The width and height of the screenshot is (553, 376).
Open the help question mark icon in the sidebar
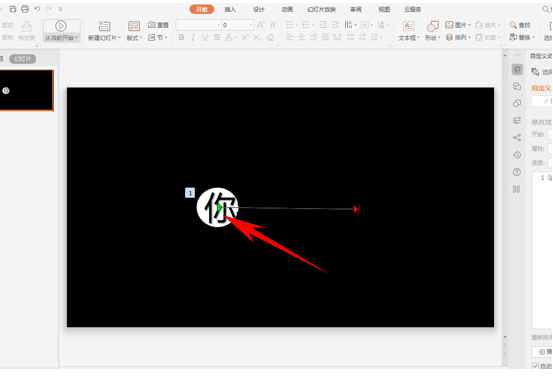(x=517, y=172)
